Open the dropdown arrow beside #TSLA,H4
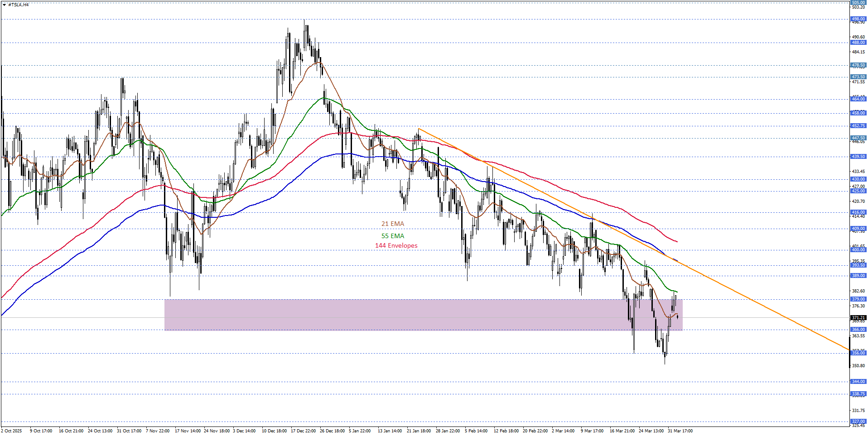The image size is (868, 436). click(4, 5)
